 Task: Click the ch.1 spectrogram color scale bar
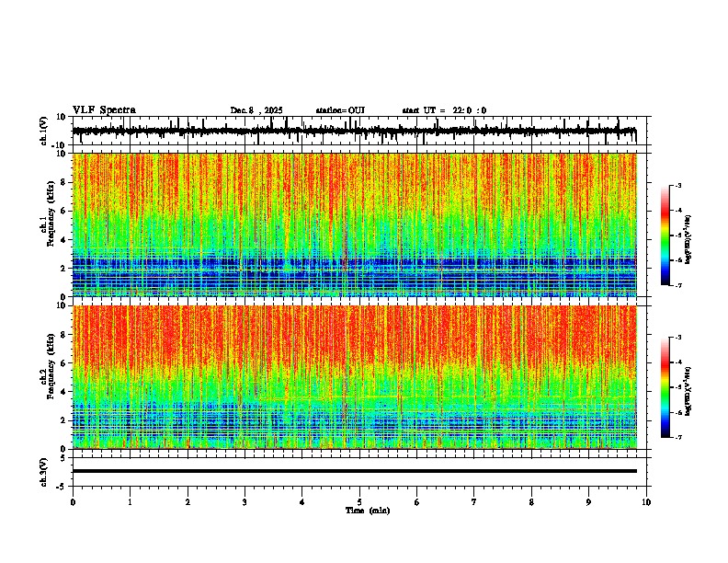(x=665, y=235)
